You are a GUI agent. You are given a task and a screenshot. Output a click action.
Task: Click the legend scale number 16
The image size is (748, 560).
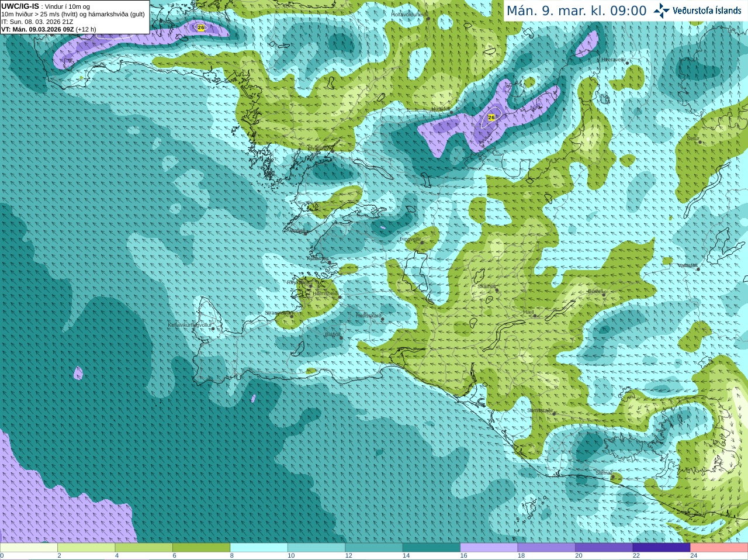tap(463, 556)
